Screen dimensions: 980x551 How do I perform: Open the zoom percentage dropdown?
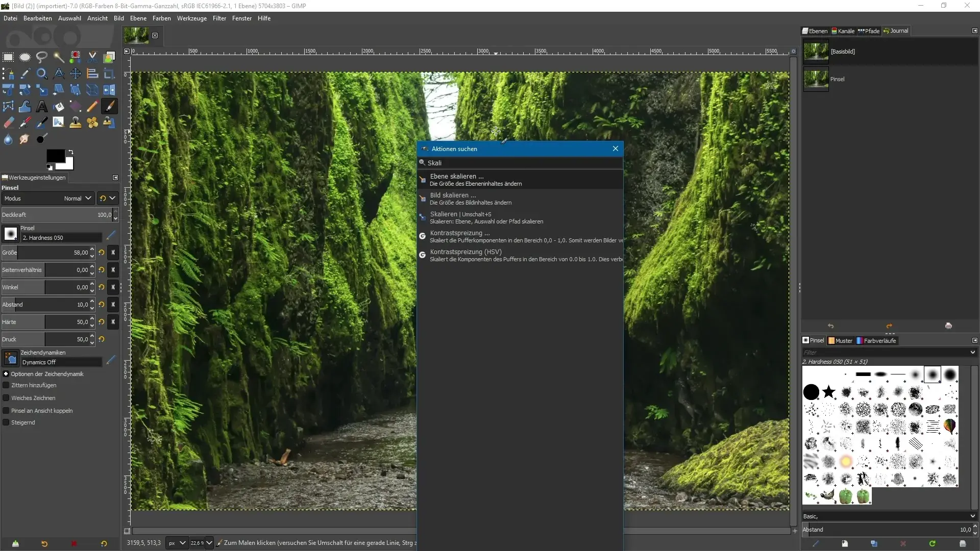coord(201,543)
